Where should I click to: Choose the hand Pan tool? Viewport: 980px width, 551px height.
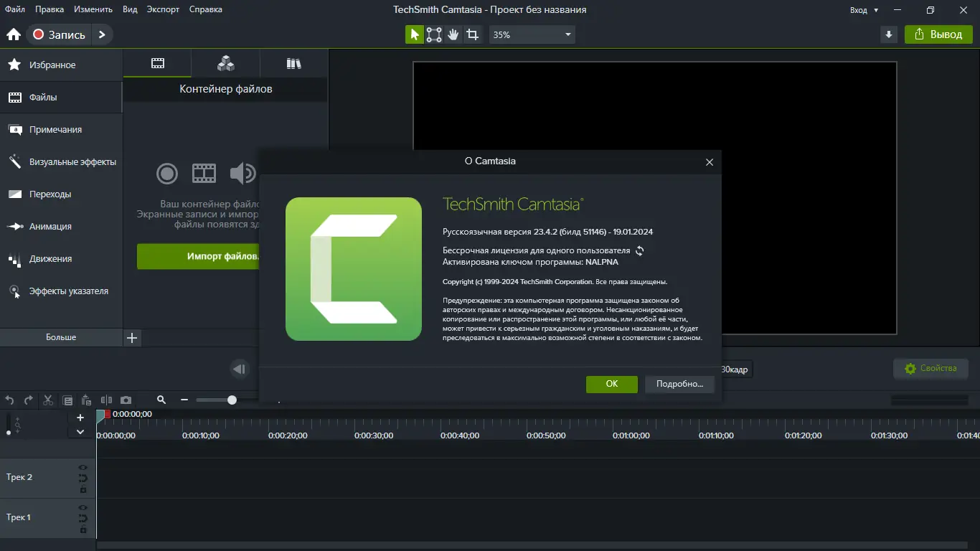coord(453,34)
